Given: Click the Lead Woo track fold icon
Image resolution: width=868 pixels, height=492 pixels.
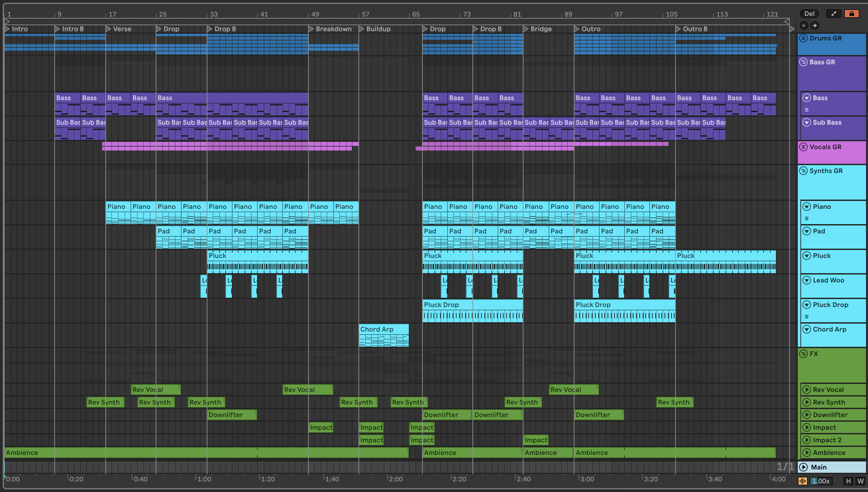Looking at the screenshot, I should [807, 280].
